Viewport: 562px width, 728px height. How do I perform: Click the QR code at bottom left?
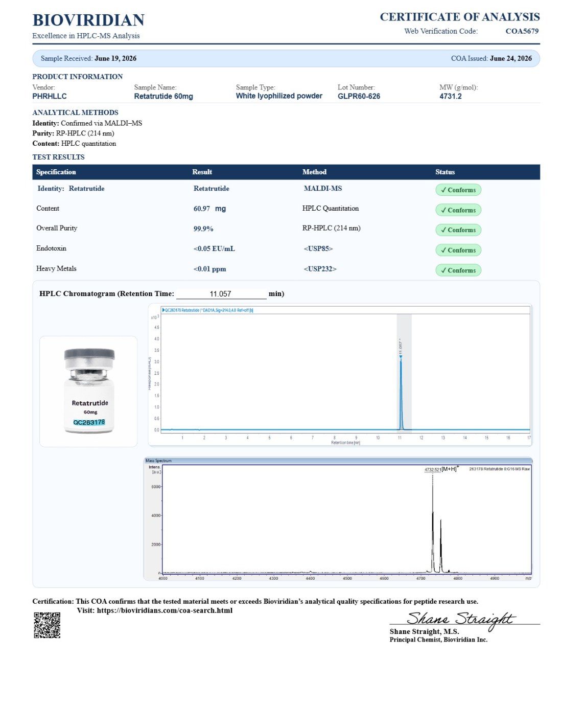[x=47, y=625]
